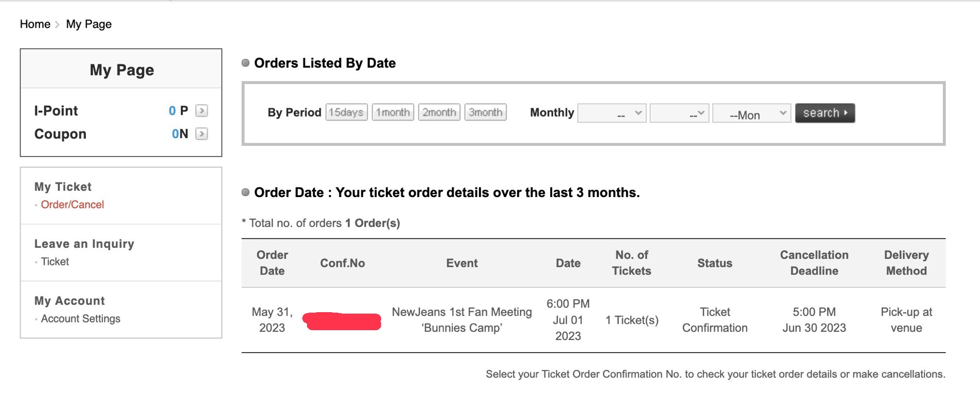Open I-Point details arrow icon
980x398 pixels.
pyautogui.click(x=201, y=111)
